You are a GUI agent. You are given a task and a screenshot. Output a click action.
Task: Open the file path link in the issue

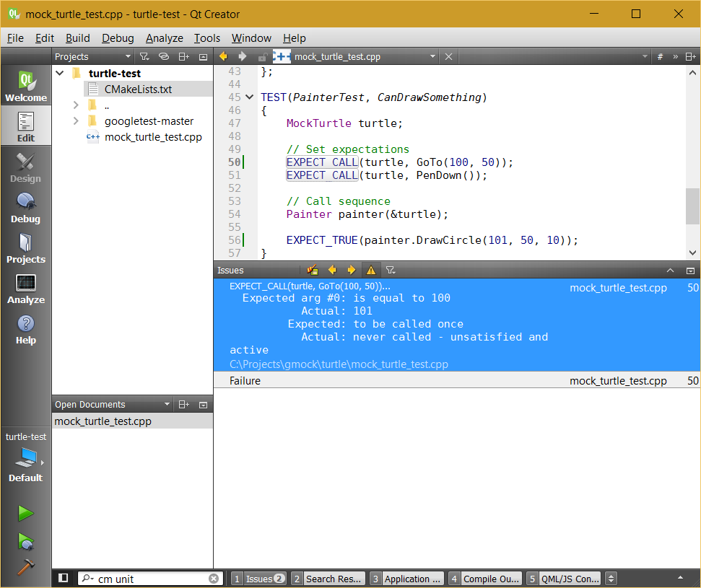tap(339, 364)
